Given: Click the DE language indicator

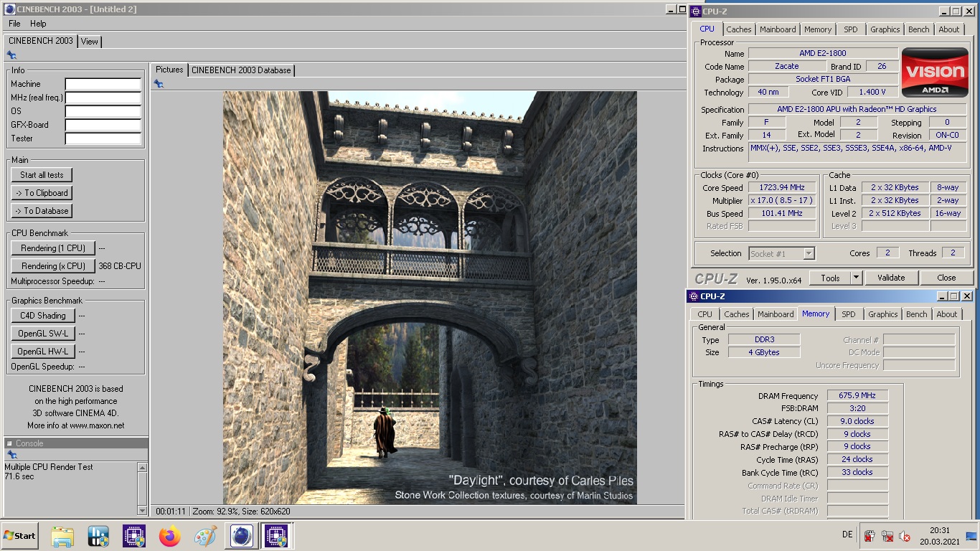Looking at the screenshot, I should (x=847, y=534).
